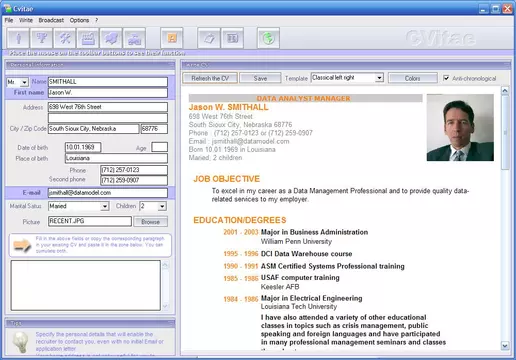Image resolution: width=516 pixels, height=360 pixels.
Task: Select the pen writing letter icon
Action: pyautogui.click(x=209, y=39)
